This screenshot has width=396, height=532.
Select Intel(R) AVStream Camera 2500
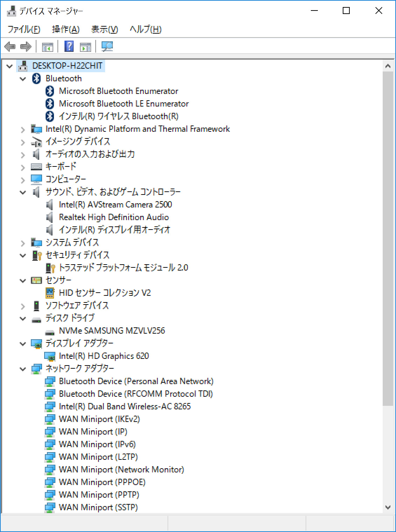115,205
